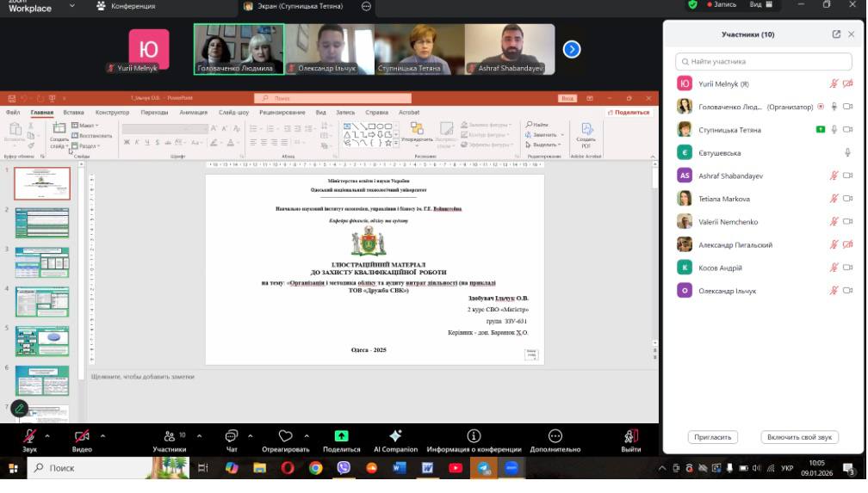Switch to the Конференция tab
Screen dimensions: 868x493
(126, 6)
